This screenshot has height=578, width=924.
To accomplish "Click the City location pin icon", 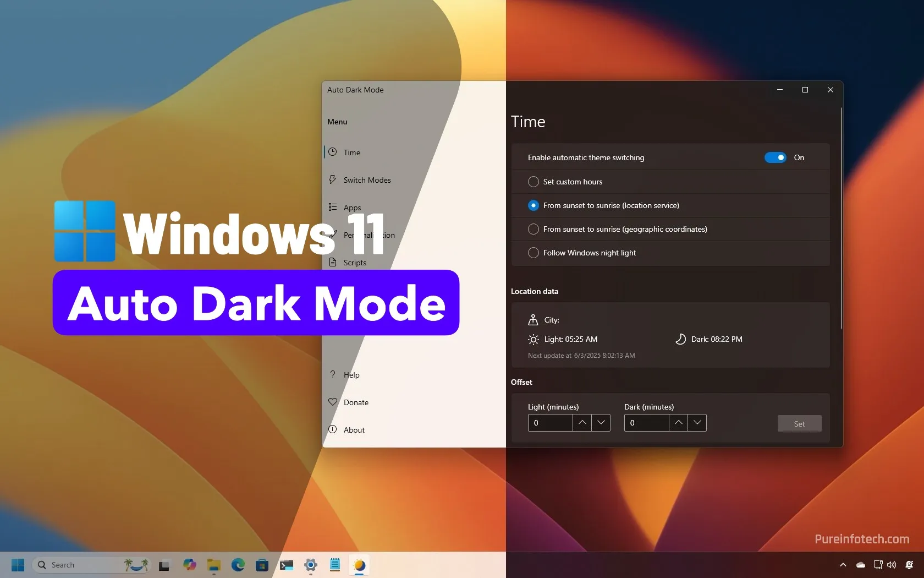I will click(533, 320).
